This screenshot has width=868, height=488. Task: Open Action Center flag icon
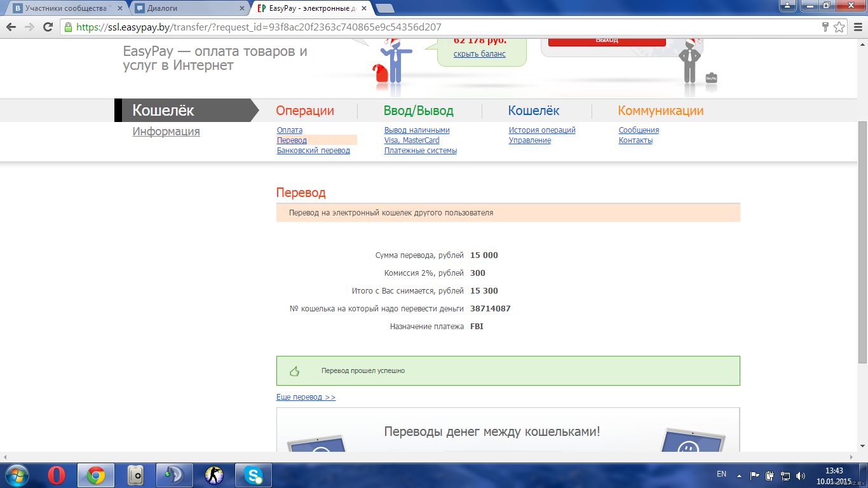point(755,475)
